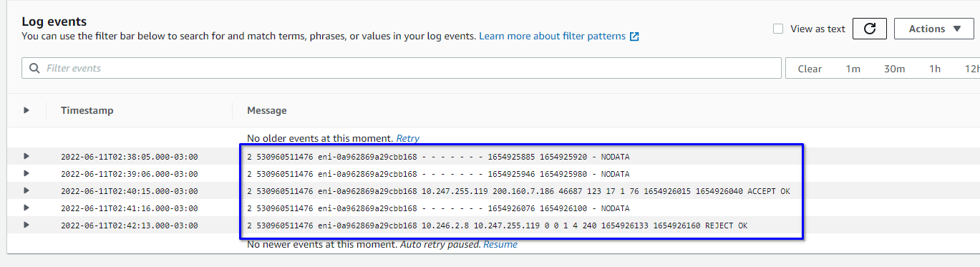Image resolution: width=980 pixels, height=267 pixels.
Task: Expand the 02:38:05 log event row
Action: 26,156
